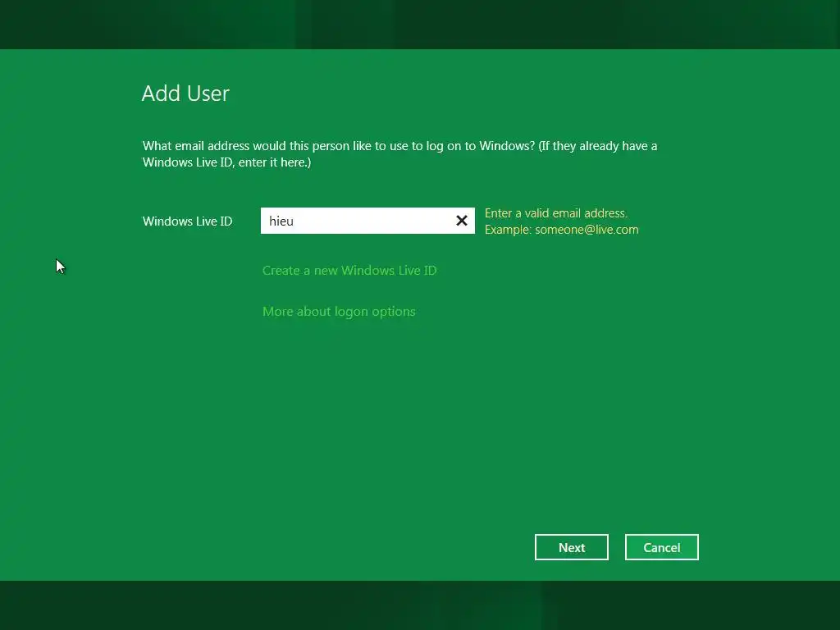Click the 'What email address would this person' prompt
Viewport: 840px width, 630px height.
click(x=399, y=153)
